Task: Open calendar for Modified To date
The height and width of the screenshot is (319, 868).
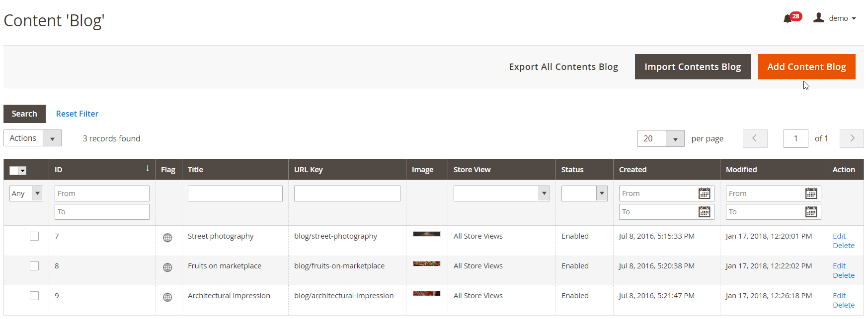Action: (x=811, y=212)
